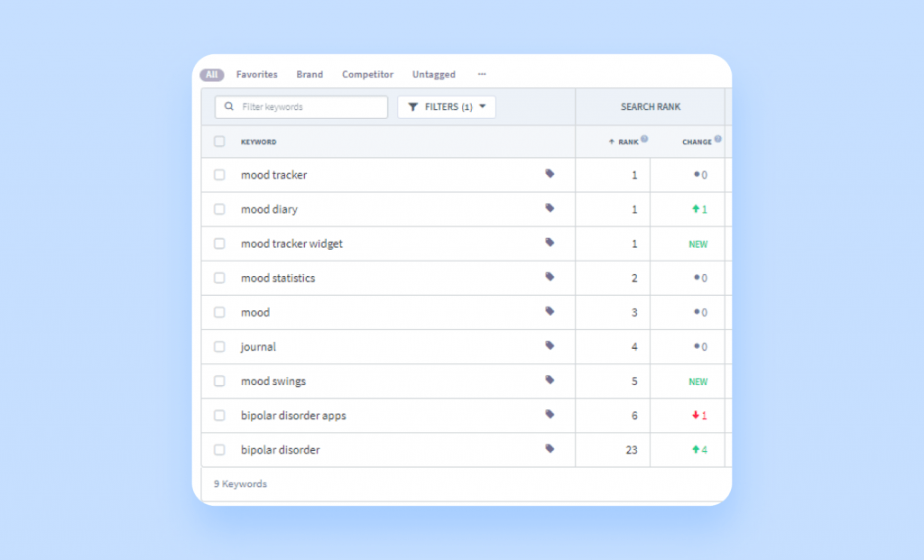The width and height of the screenshot is (924, 560).
Task: Click the Brand filter label
Action: [310, 74]
